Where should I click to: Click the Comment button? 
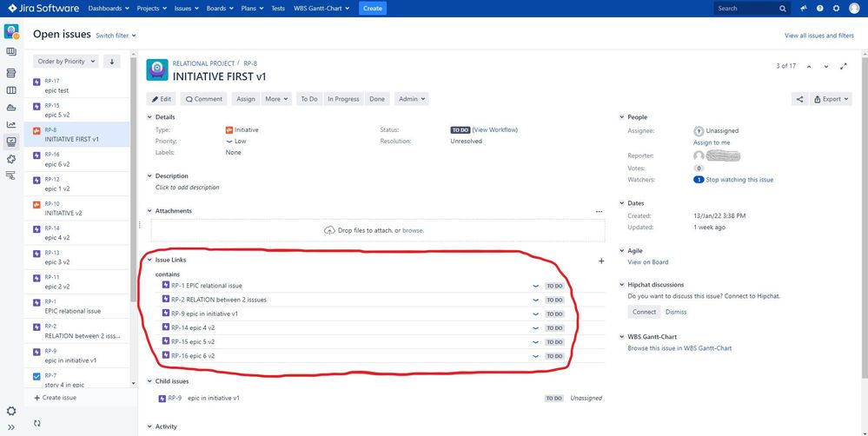point(203,99)
